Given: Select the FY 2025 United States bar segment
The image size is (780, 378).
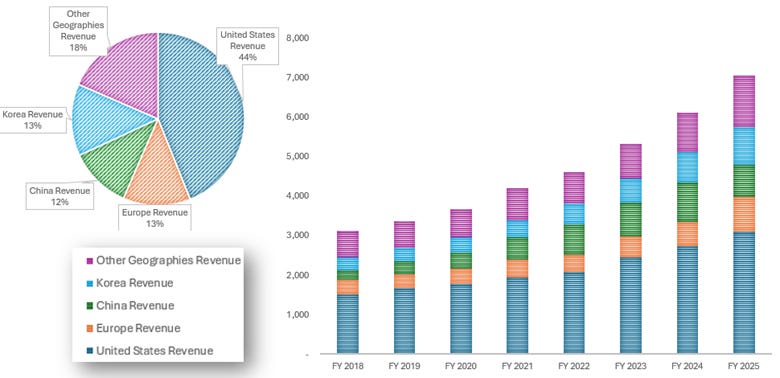Looking at the screenshot, I should pyautogui.click(x=744, y=293).
